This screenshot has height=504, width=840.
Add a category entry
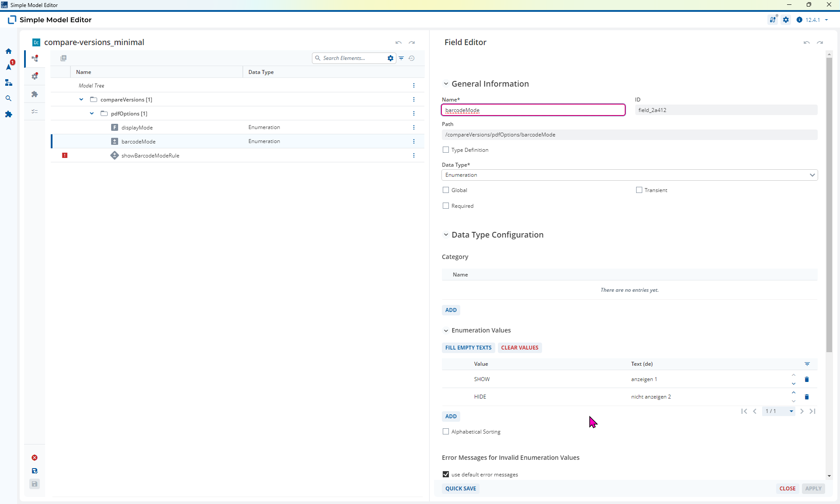click(x=451, y=310)
